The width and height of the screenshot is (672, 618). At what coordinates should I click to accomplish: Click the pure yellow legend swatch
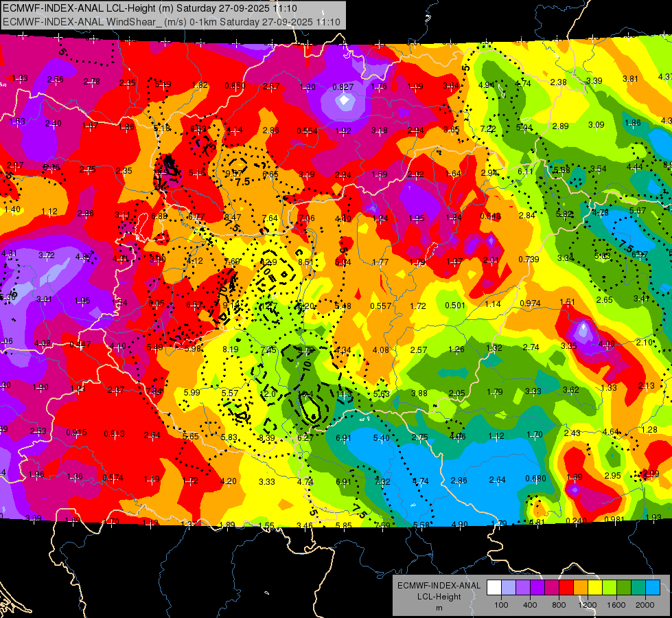pos(595,588)
